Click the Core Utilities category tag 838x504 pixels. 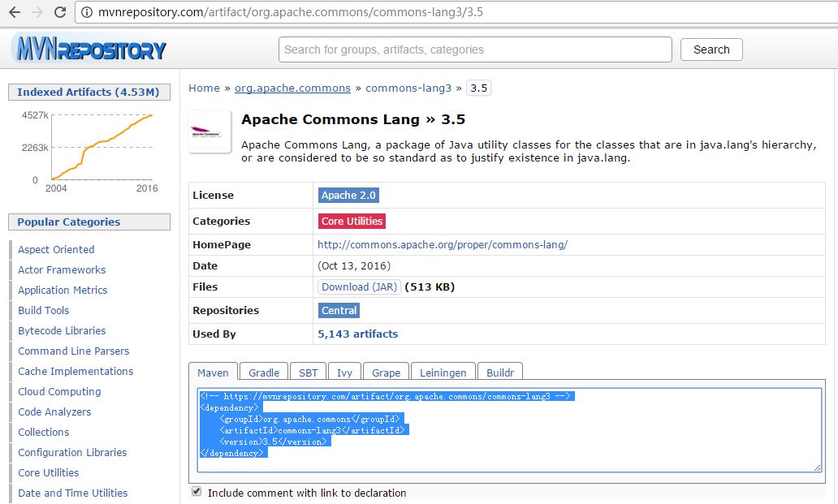coord(352,221)
